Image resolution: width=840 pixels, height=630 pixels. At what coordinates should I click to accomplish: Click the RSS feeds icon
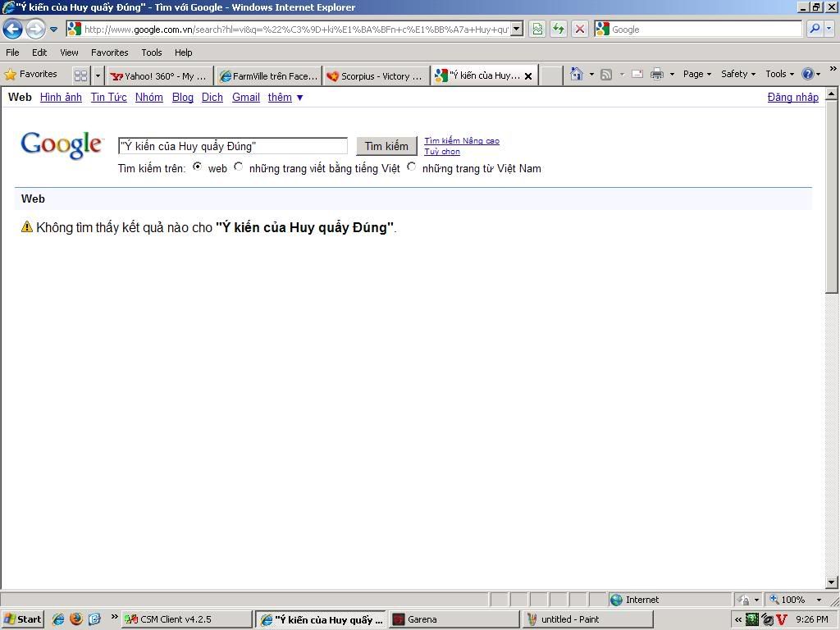[606, 75]
